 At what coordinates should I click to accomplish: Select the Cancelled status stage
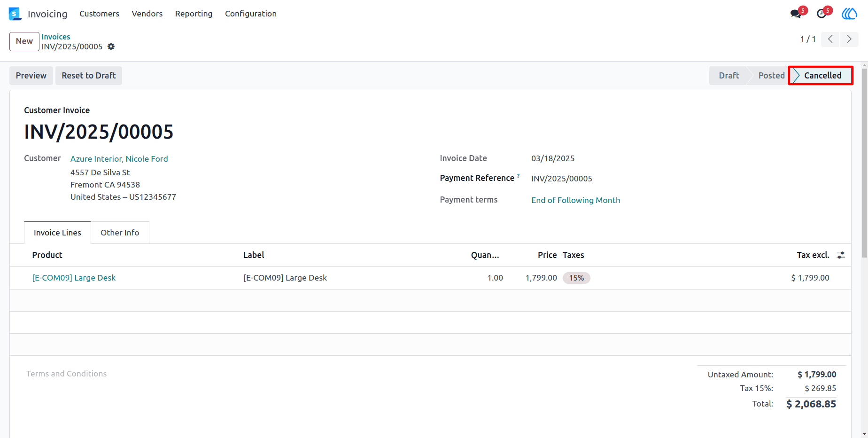[x=822, y=76]
